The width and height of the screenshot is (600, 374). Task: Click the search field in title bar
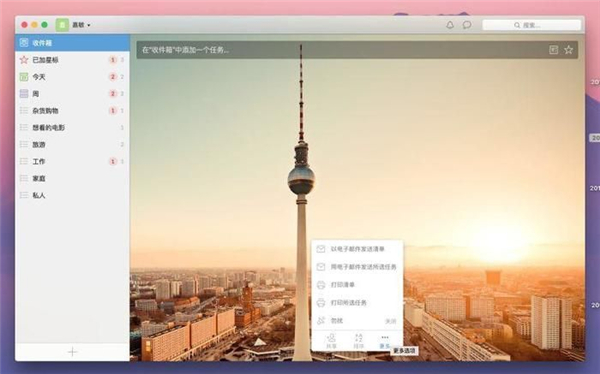[x=532, y=25]
